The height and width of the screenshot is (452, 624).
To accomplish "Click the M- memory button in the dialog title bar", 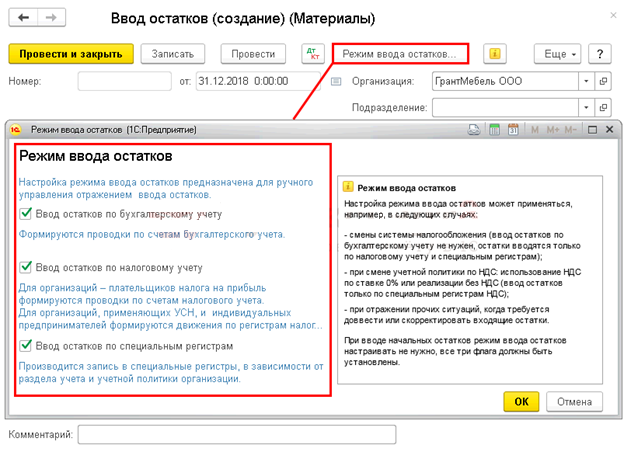I will click(570, 130).
